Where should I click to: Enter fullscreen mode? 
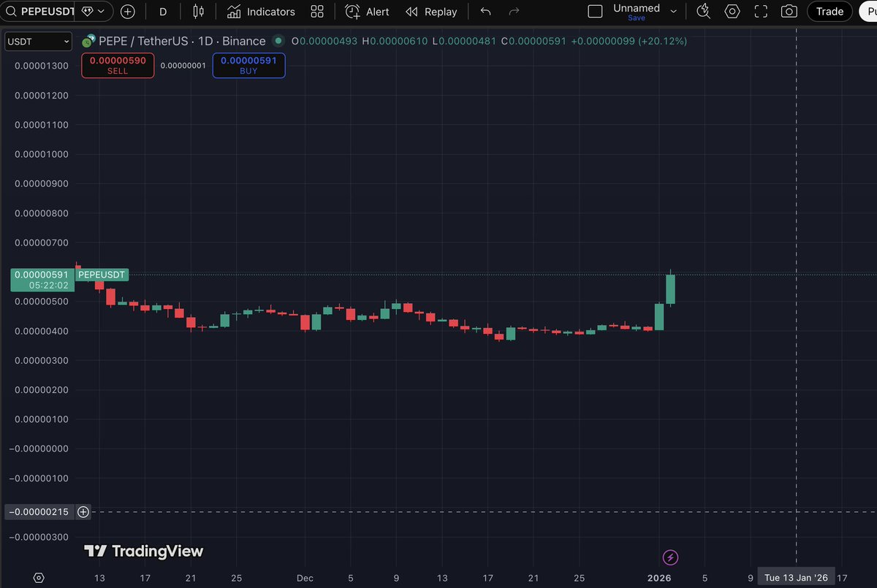tap(761, 12)
